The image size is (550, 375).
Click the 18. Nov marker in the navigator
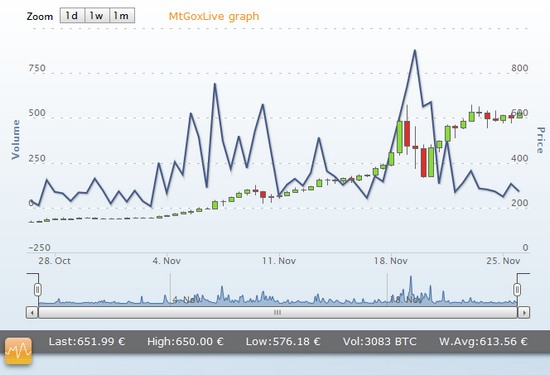point(406,300)
